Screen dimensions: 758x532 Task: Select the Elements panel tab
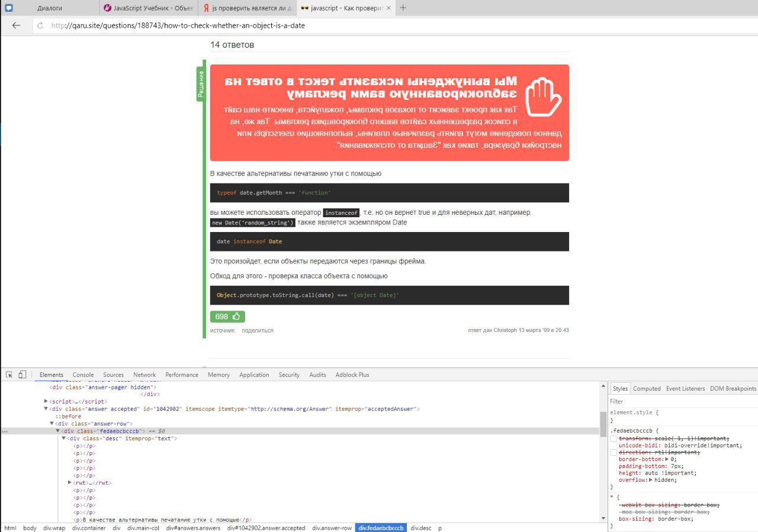(x=52, y=375)
